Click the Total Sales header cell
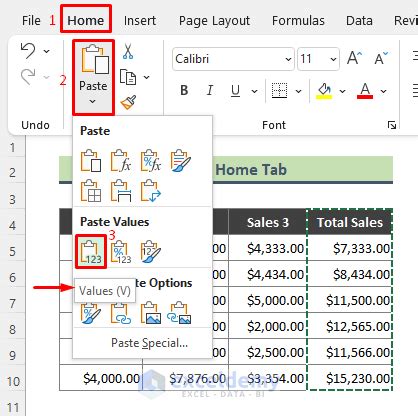 tap(350, 222)
